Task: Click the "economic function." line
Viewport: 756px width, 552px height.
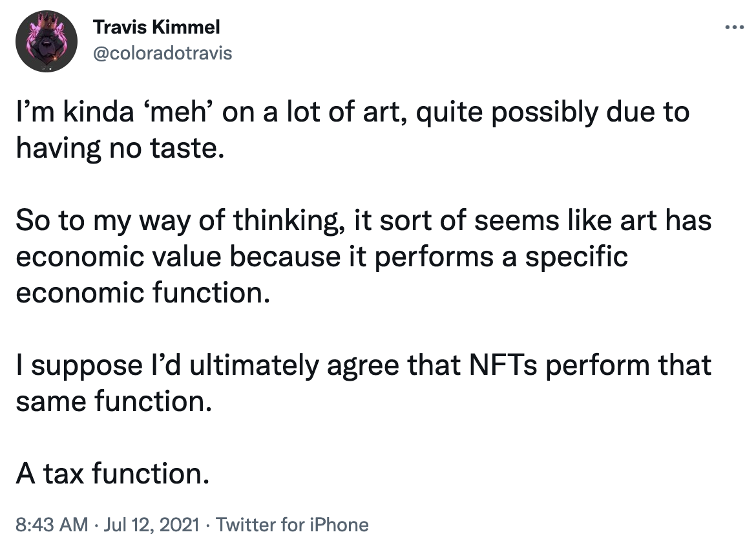Action: pyautogui.click(x=143, y=293)
